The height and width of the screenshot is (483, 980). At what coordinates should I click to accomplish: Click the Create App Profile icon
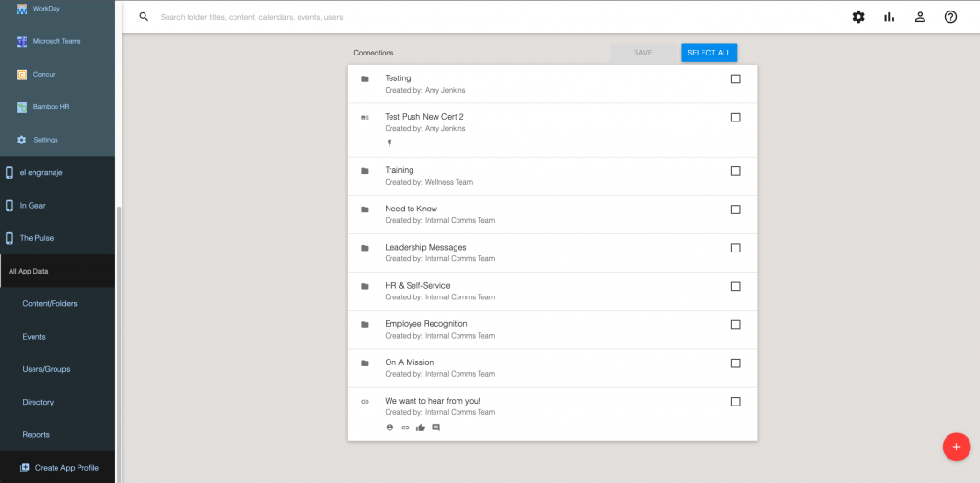point(24,468)
